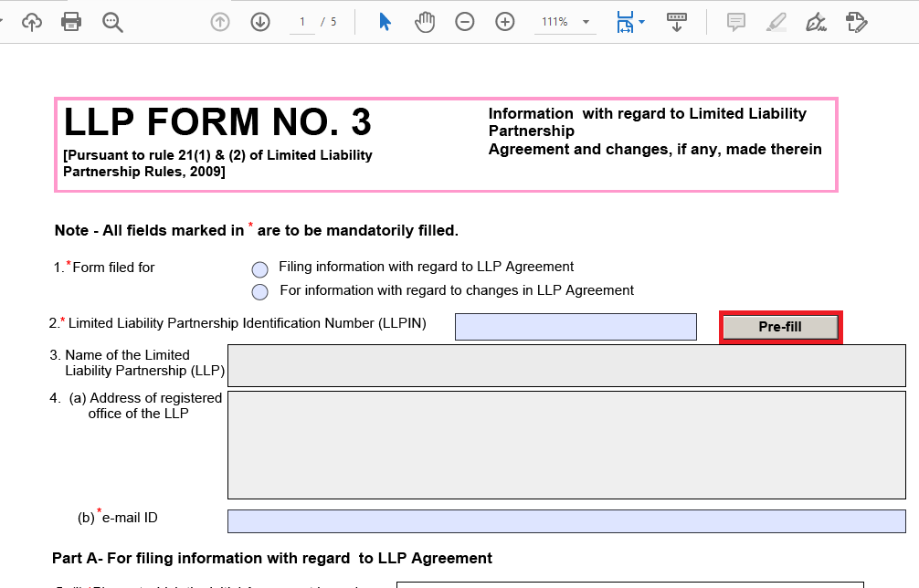This screenshot has width=919, height=588.
Task: Open the scrolling mode display dropdown
Action: (x=677, y=21)
